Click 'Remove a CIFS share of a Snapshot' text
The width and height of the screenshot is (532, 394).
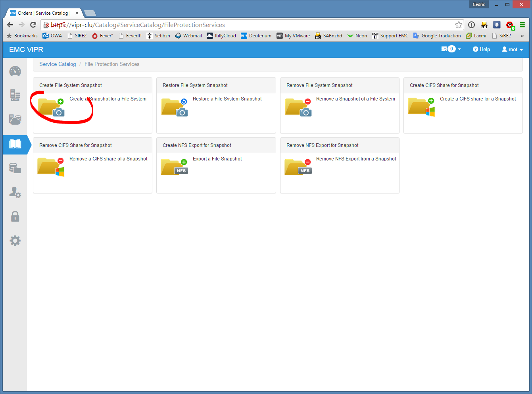108,159
